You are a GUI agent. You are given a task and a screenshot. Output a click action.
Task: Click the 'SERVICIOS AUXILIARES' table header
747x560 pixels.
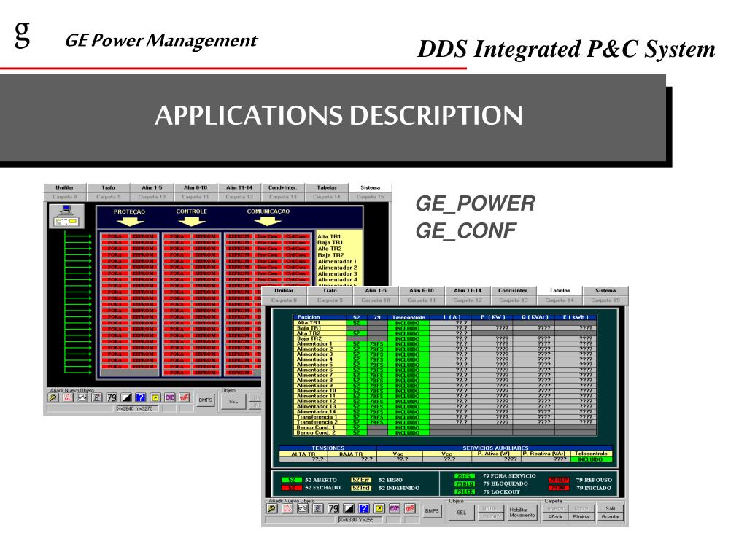pyautogui.click(x=495, y=448)
